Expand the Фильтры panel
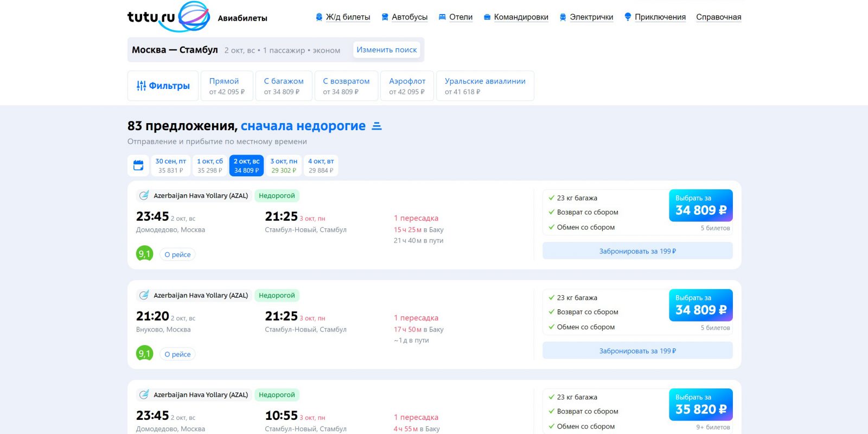Screen dimensions: 868x434 click(x=163, y=86)
